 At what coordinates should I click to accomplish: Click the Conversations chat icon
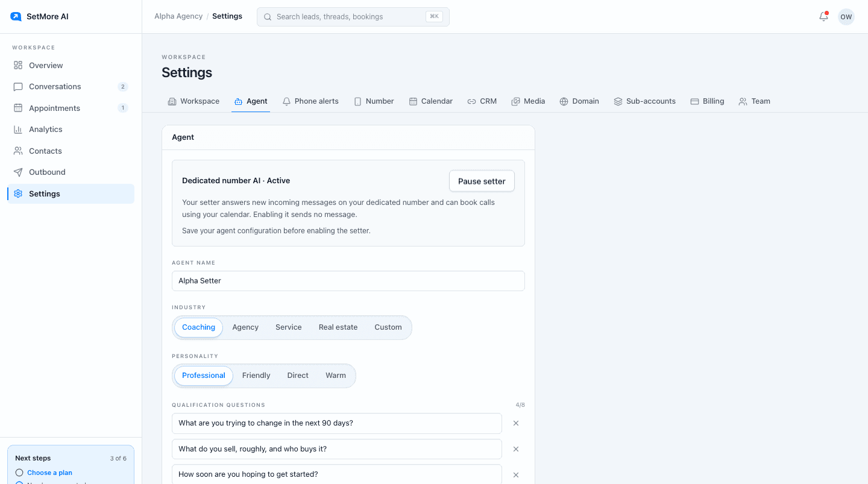point(18,87)
